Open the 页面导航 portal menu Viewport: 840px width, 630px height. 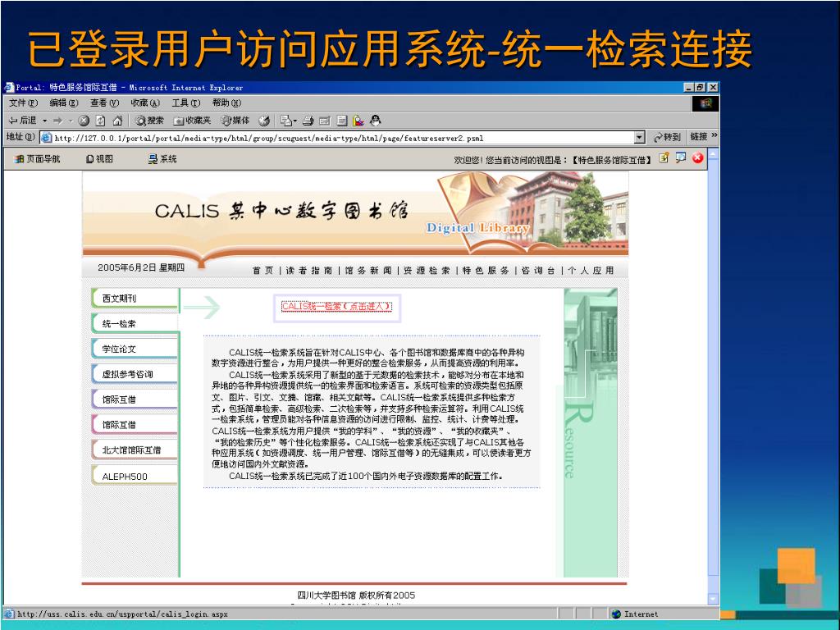(x=37, y=158)
